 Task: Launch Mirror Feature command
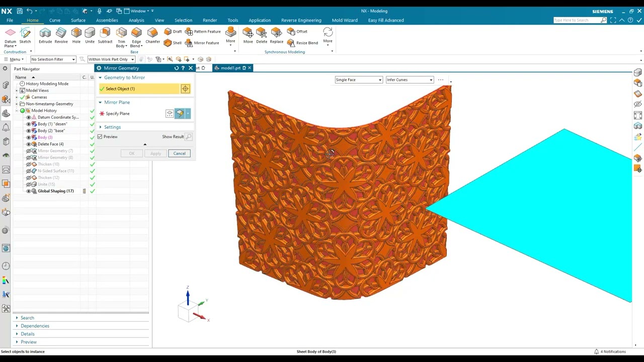click(x=202, y=43)
